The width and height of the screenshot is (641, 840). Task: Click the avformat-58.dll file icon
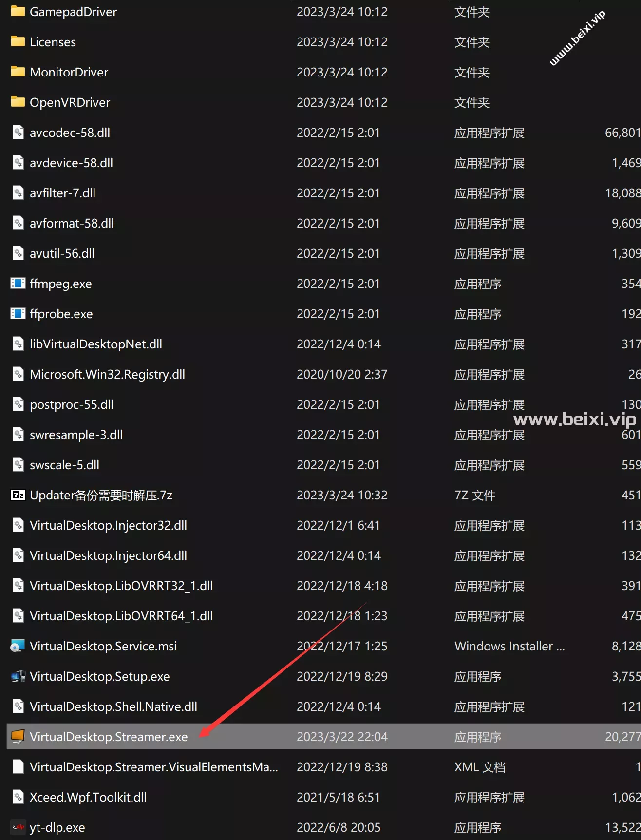point(18,223)
